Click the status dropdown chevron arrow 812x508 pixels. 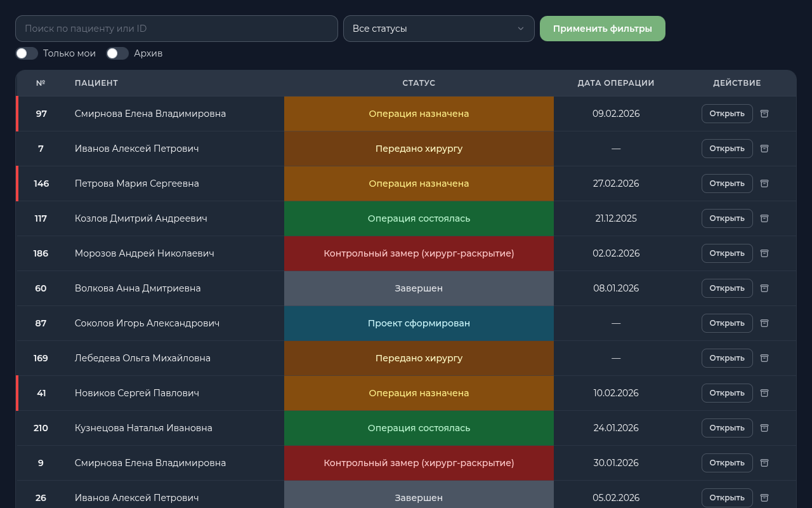[x=520, y=29]
